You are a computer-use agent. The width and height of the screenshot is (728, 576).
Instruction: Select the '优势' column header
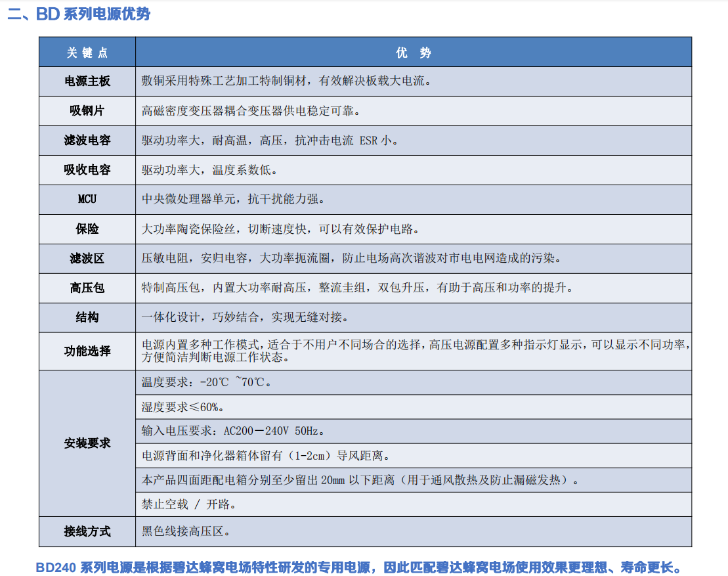click(x=413, y=53)
